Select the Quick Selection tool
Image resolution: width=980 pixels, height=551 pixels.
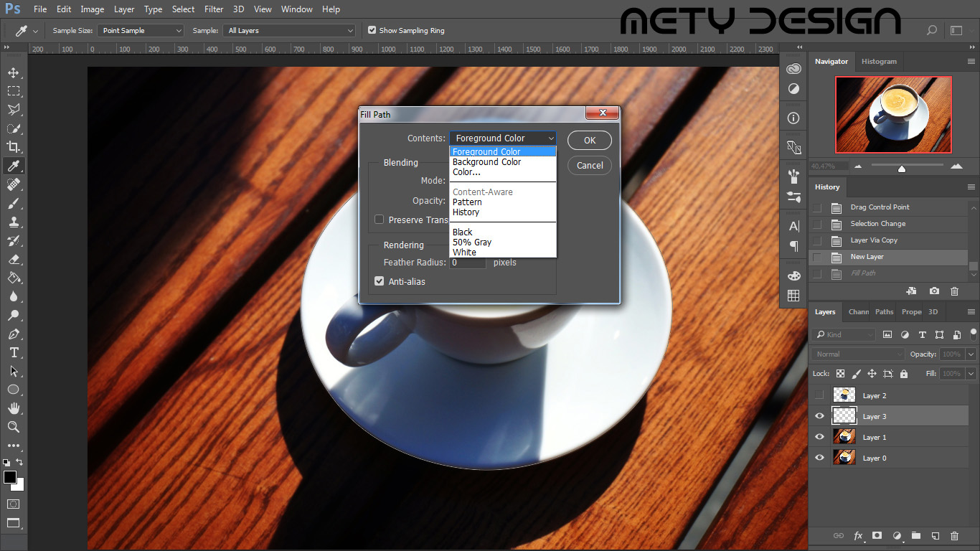pos(13,128)
